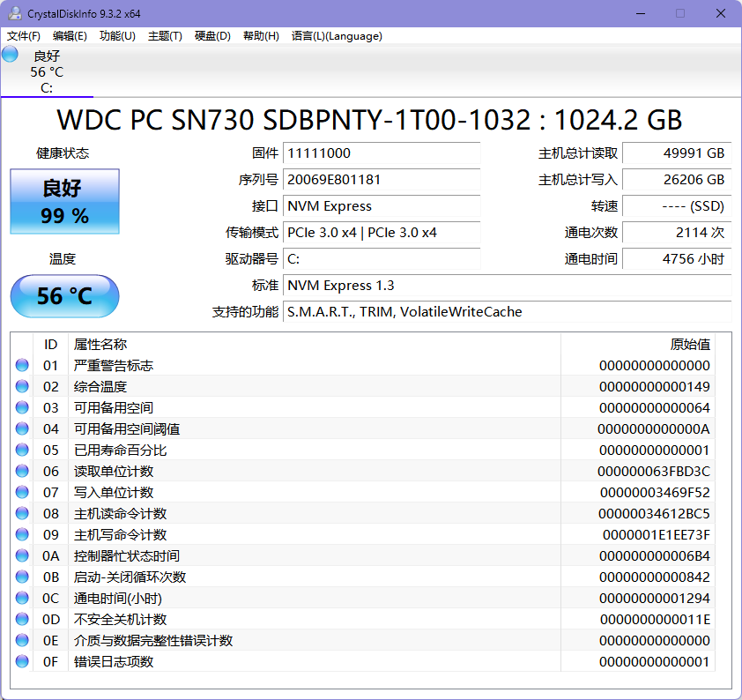Open the 硬盘(D) menu
Viewport: 742px width, 700px height.
[212, 36]
